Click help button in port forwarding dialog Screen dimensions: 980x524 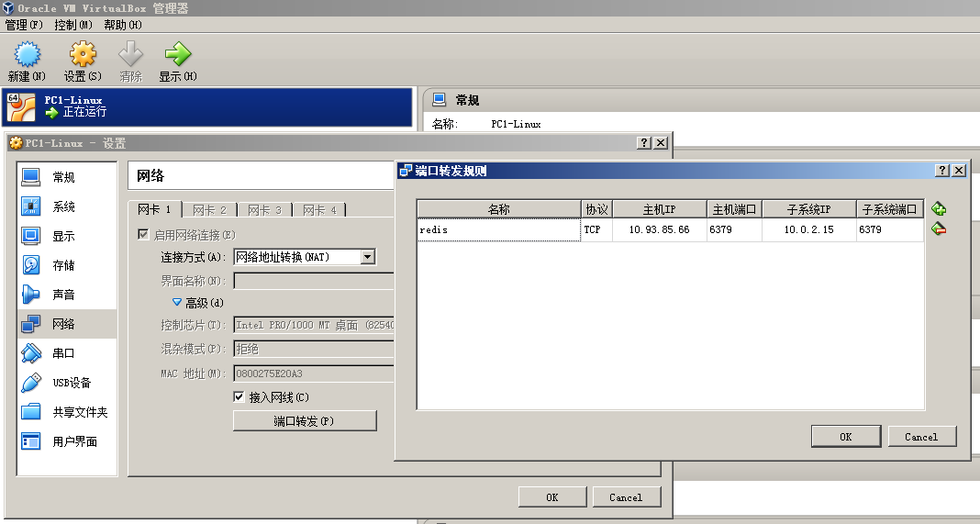point(941,170)
